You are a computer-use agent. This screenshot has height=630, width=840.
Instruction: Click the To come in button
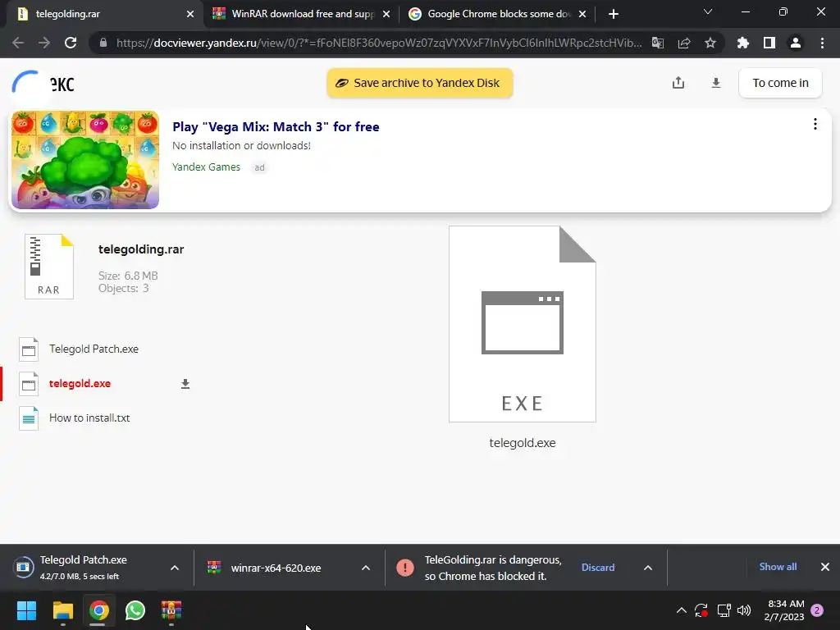780,83
